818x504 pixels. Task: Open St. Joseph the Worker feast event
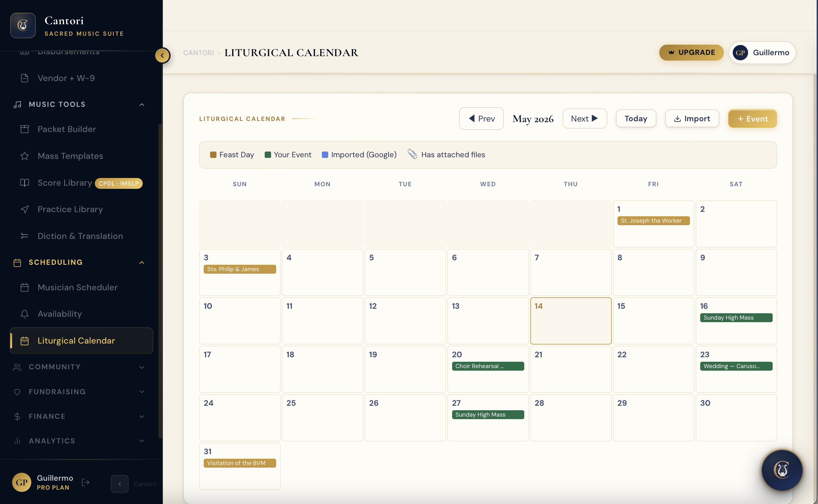653,221
